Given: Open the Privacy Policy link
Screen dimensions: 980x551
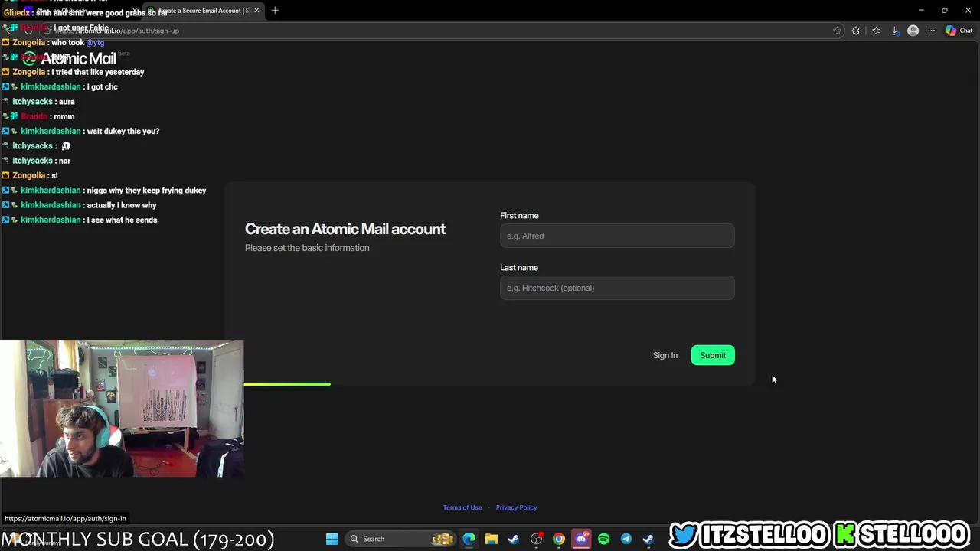Looking at the screenshot, I should pos(516,507).
